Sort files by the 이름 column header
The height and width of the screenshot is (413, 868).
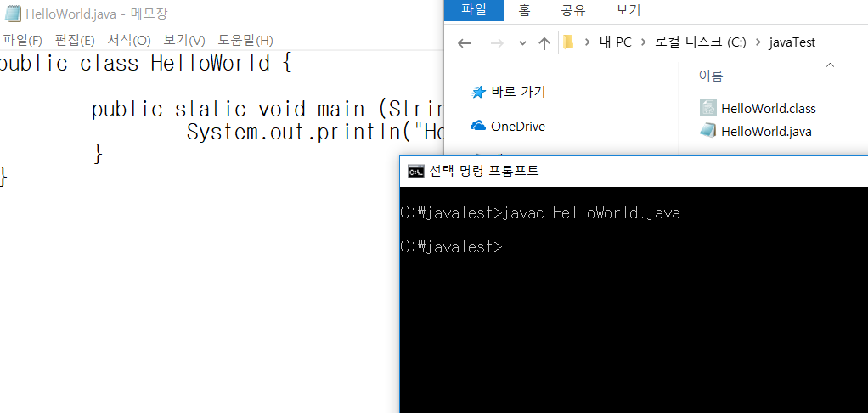click(x=711, y=76)
